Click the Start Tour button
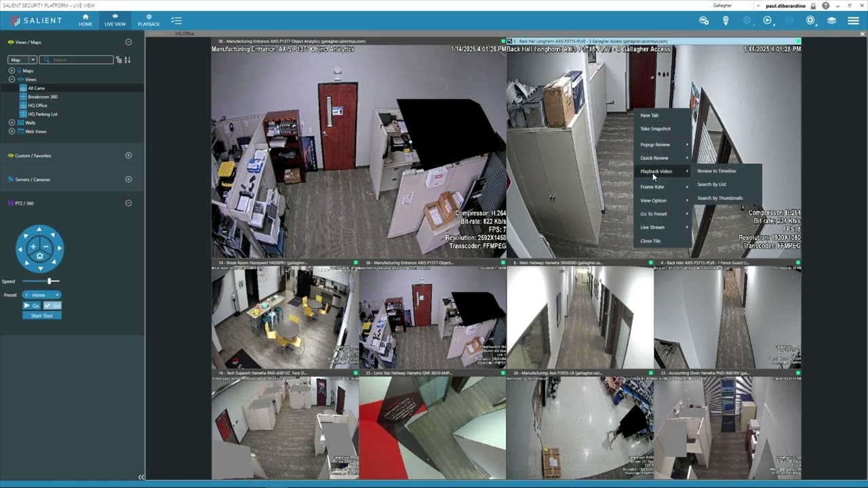 (42, 315)
